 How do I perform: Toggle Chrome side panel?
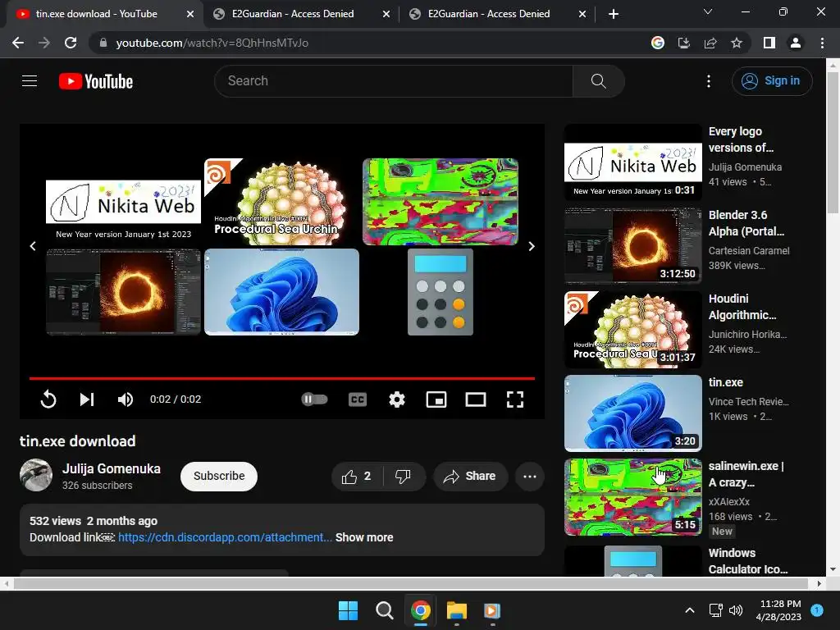(x=769, y=43)
